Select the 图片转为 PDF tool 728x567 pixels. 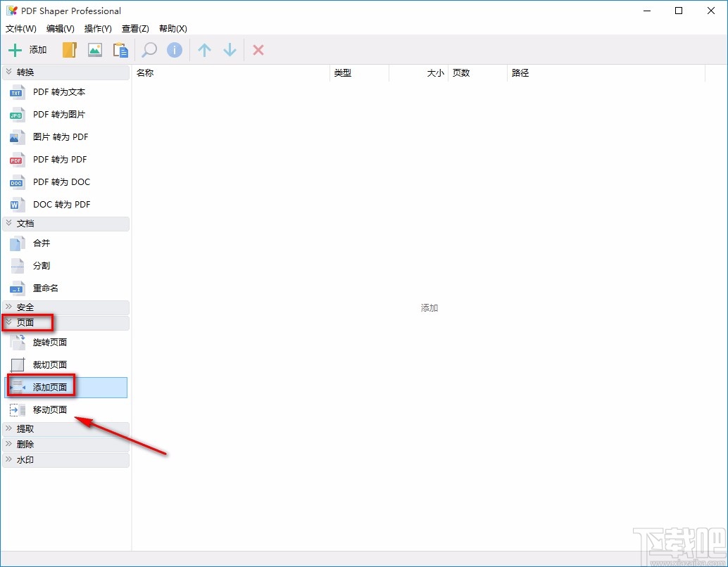pos(61,136)
